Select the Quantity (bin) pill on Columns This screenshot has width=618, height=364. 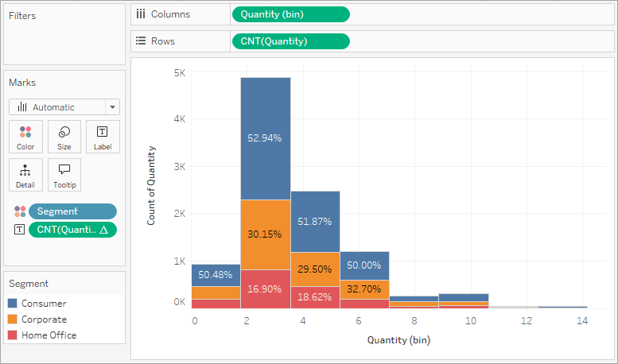pos(291,14)
